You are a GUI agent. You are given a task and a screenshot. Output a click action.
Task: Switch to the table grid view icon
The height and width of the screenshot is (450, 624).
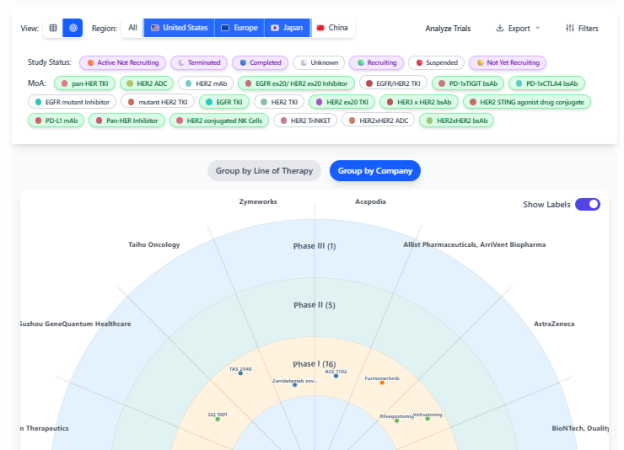[x=53, y=28]
